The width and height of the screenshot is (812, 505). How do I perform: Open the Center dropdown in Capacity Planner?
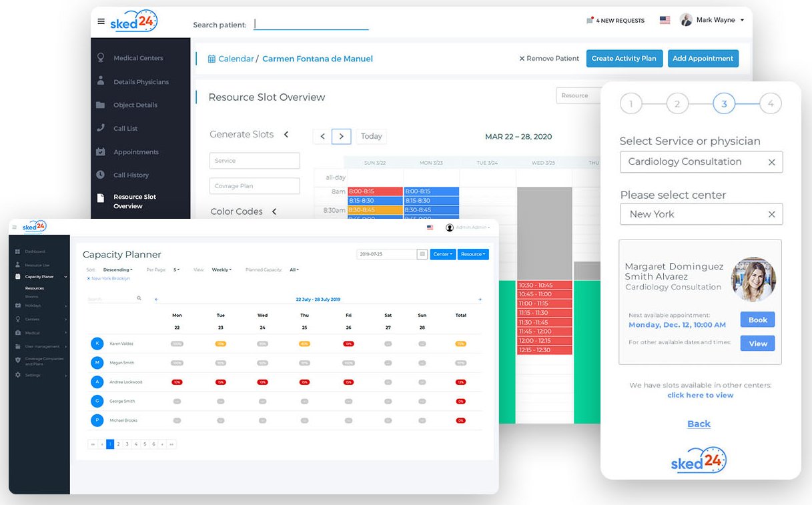click(x=442, y=254)
